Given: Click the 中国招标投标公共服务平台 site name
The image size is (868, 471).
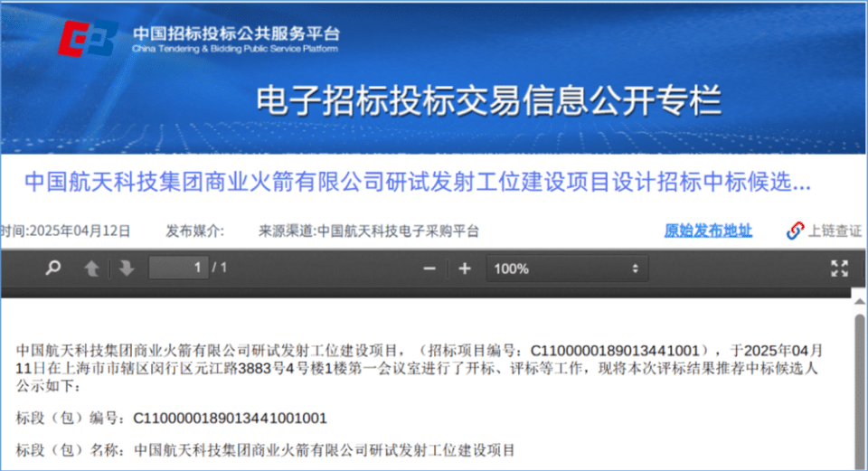Looking at the screenshot, I should coord(235,33).
